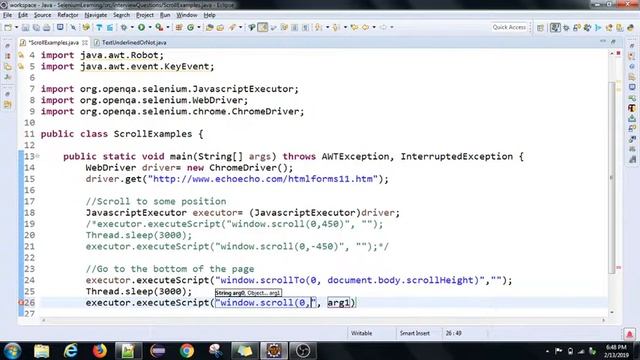Click the Search menu

tap(121, 15)
